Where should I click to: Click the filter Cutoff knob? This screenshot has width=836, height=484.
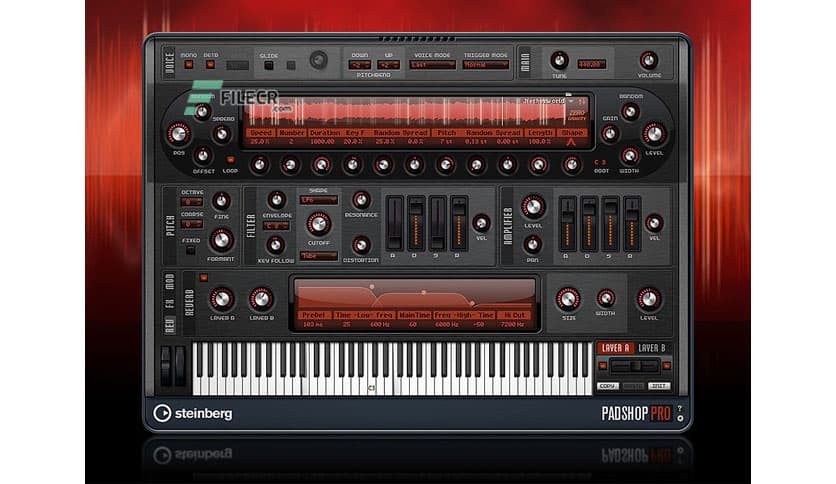click(x=318, y=223)
